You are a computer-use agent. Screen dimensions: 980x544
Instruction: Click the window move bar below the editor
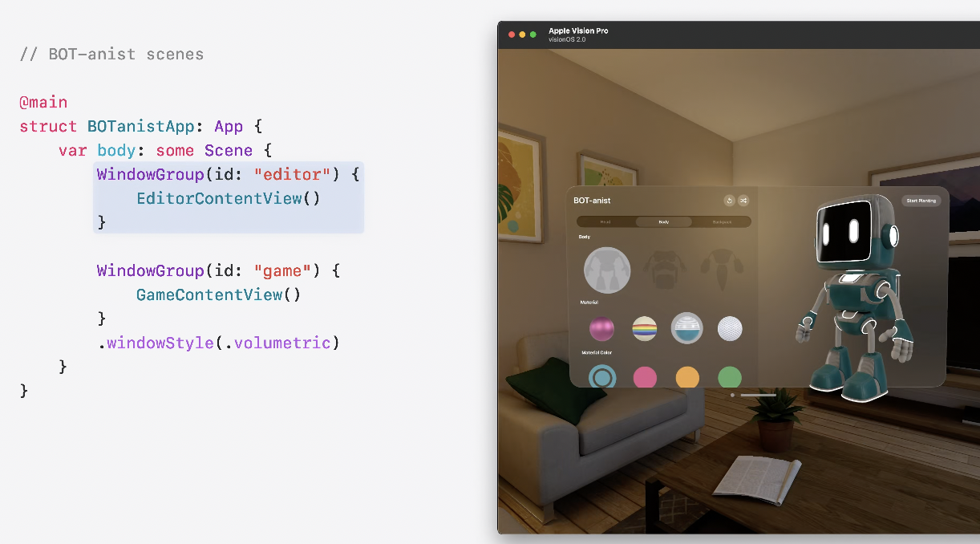(x=758, y=395)
